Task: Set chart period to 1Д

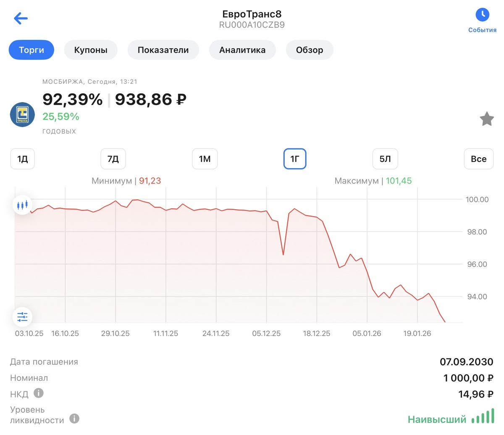Action: click(x=22, y=159)
